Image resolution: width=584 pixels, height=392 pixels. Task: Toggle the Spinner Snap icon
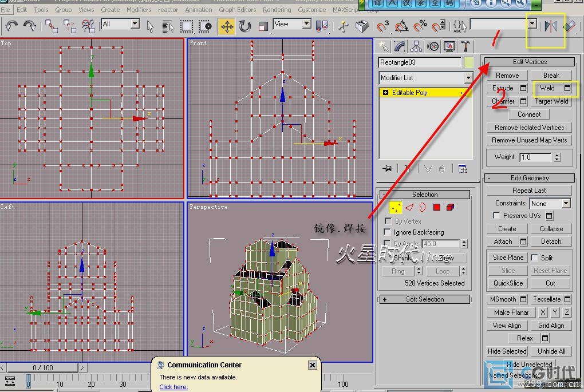[x=439, y=26]
